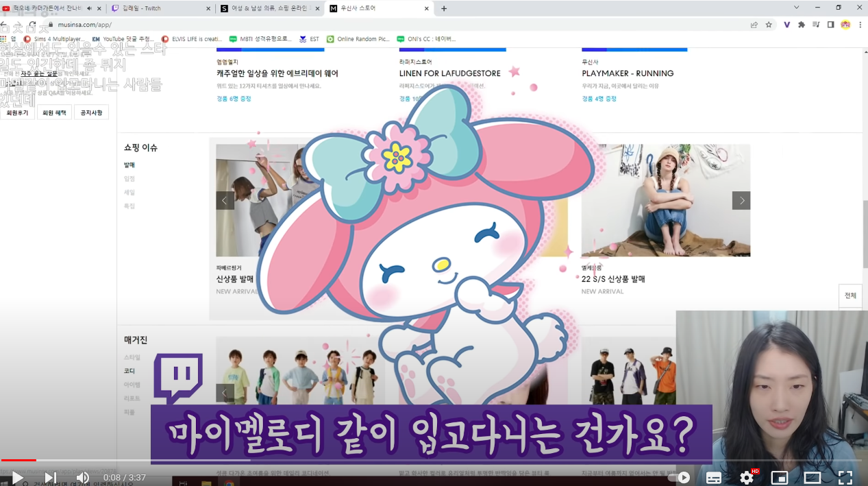
Task: Open the EST bookmark
Action: [309, 39]
